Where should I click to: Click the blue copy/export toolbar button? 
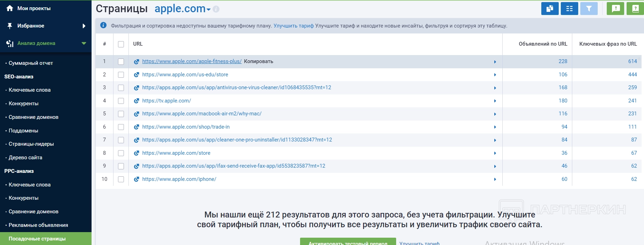pos(550,9)
